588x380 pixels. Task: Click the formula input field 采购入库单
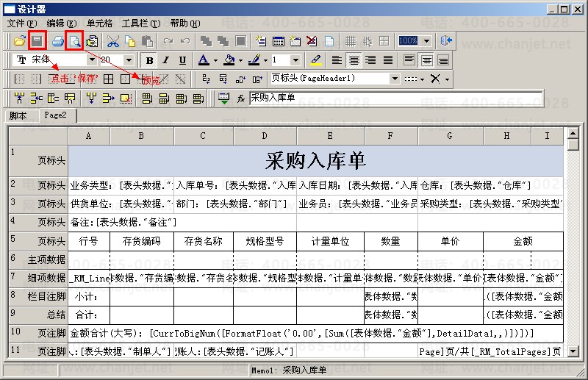[396, 98]
